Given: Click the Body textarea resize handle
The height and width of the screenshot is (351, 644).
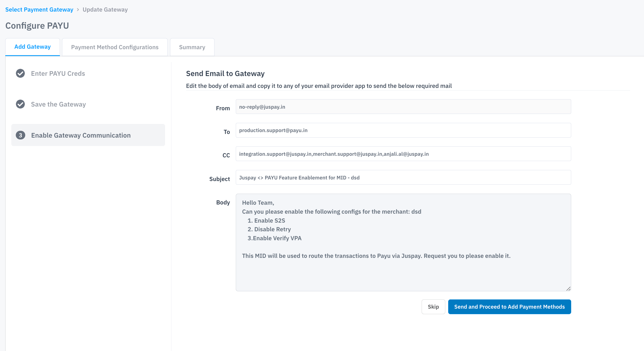Looking at the screenshot, I should click(x=568, y=289).
